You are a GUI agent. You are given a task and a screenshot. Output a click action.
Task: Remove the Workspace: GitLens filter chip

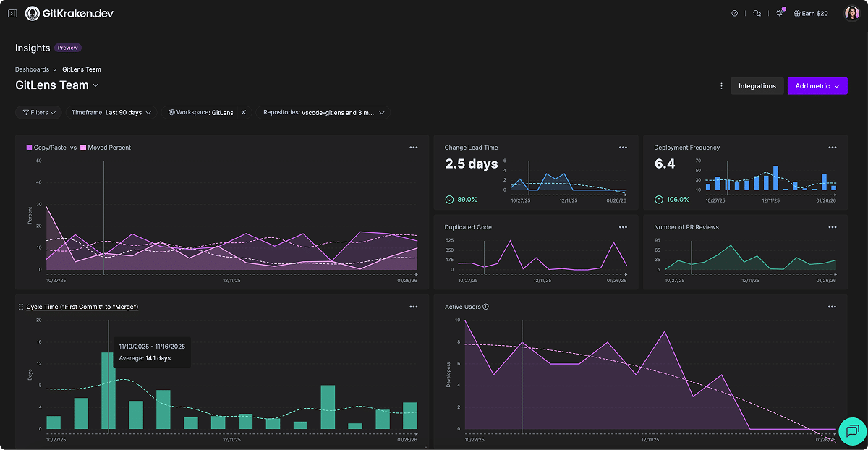[243, 112]
